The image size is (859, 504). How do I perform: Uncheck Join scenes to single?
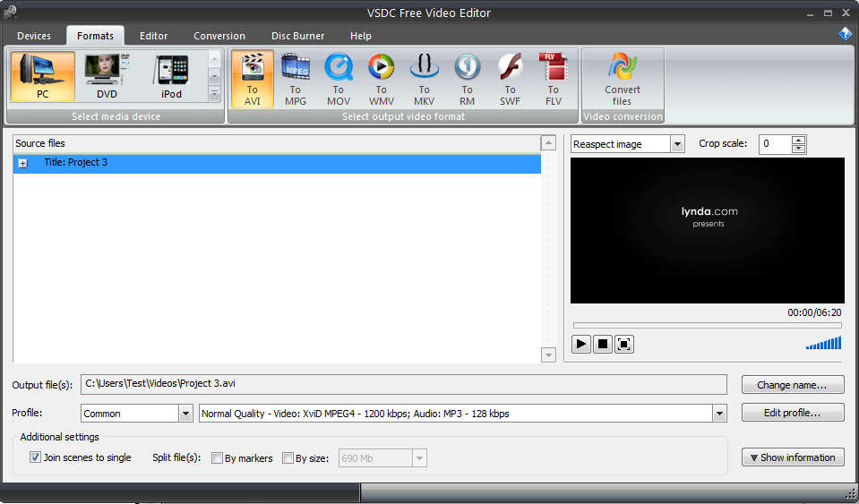pyautogui.click(x=36, y=457)
